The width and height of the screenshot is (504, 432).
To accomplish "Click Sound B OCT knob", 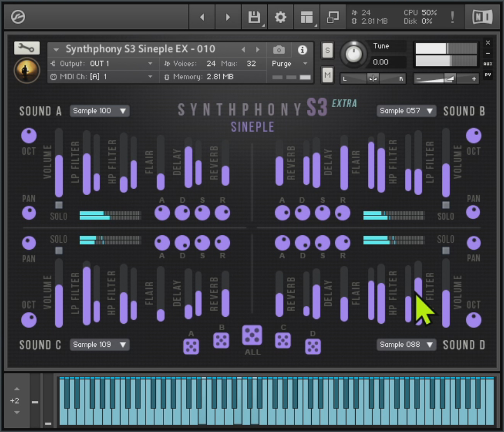I will (x=473, y=136).
